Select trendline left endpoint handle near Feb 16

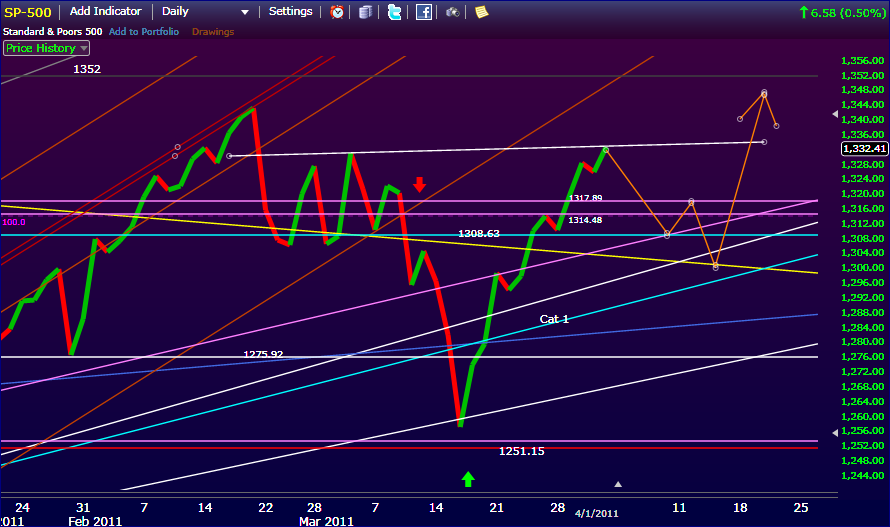pos(229,156)
